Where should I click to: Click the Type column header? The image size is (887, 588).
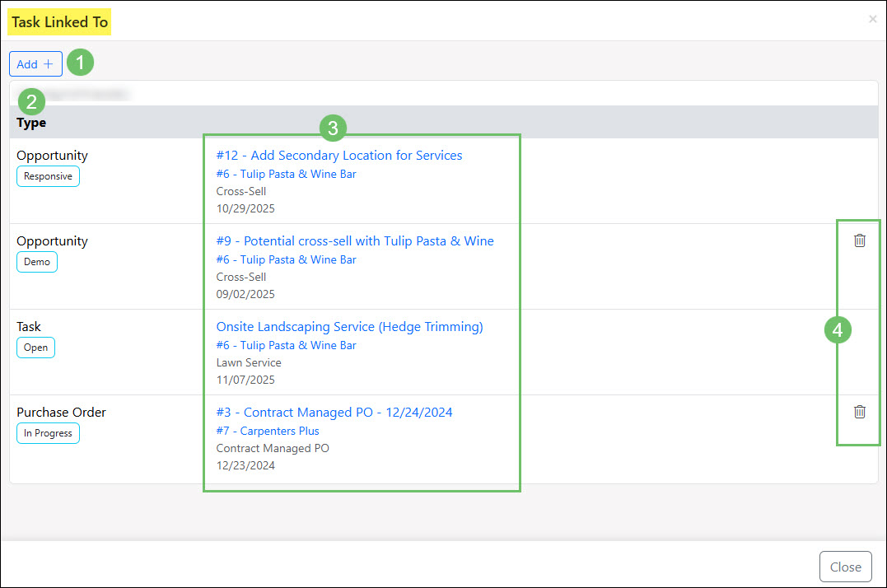coord(31,122)
